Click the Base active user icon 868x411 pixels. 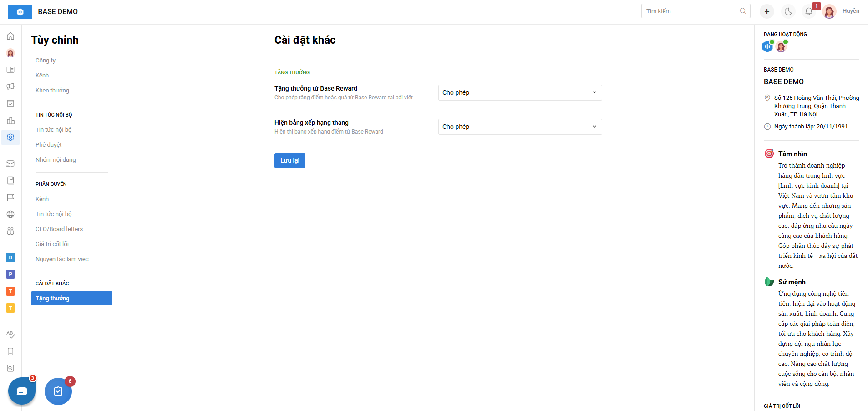point(768,46)
